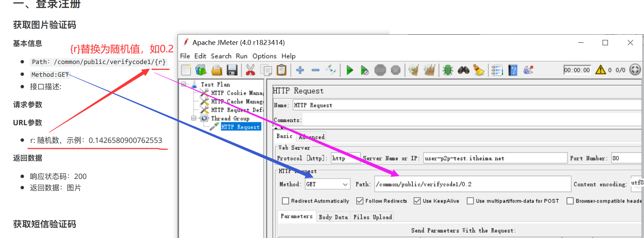
Task: Click the New test plan icon
Action: [x=186, y=70]
